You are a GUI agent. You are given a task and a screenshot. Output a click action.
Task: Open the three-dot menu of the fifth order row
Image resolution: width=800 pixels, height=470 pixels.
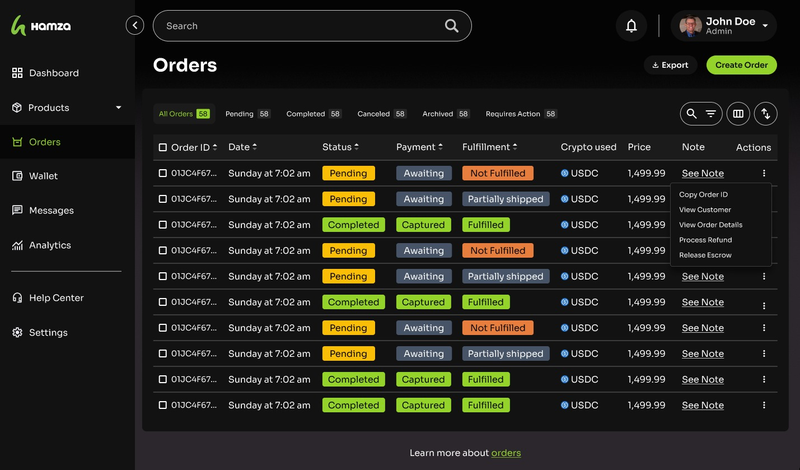click(x=764, y=276)
